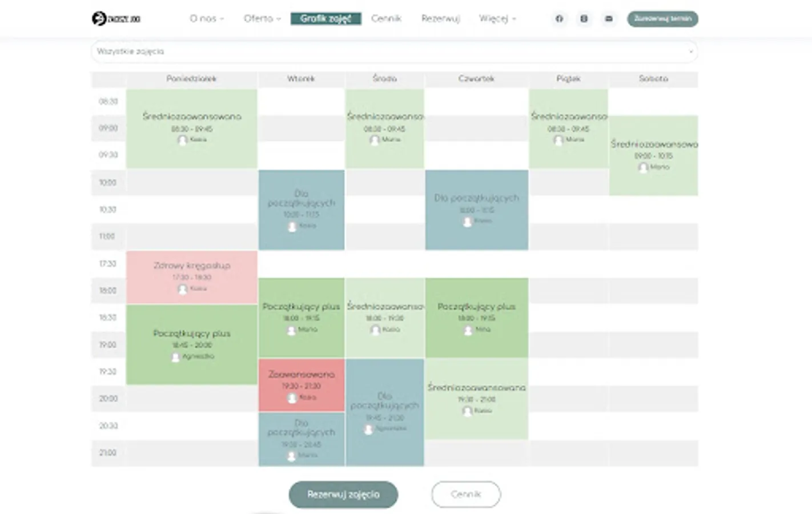Click Agnieszka's avatar in Monday Początkujący plus
This screenshot has width=812, height=514.
point(175,357)
